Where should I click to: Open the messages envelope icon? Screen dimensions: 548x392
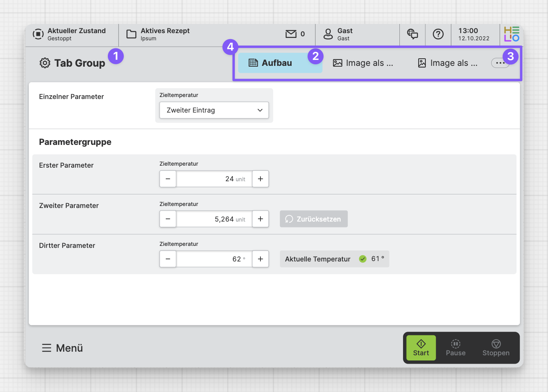pyautogui.click(x=291, y=34)
